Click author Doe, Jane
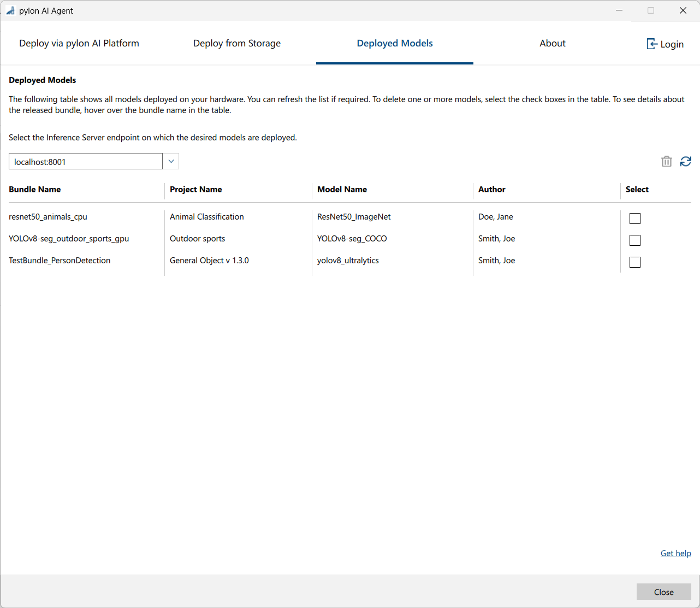 tap(496, 217)
